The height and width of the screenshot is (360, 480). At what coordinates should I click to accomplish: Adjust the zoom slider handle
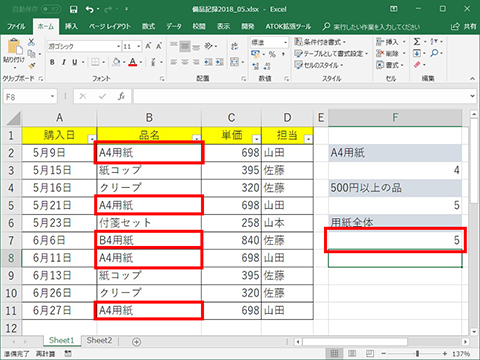click(x=417, y=353)
